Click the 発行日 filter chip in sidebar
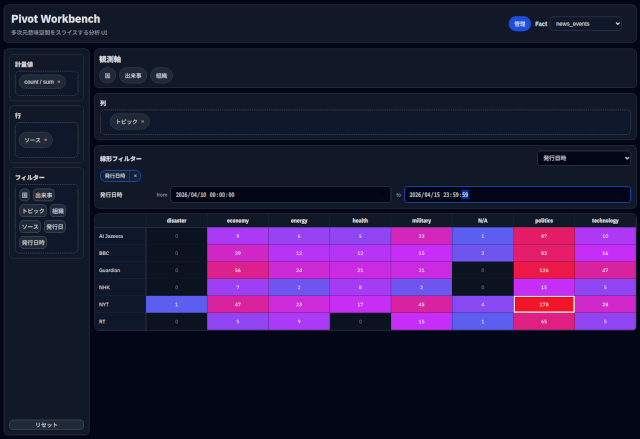 point(56,227)
